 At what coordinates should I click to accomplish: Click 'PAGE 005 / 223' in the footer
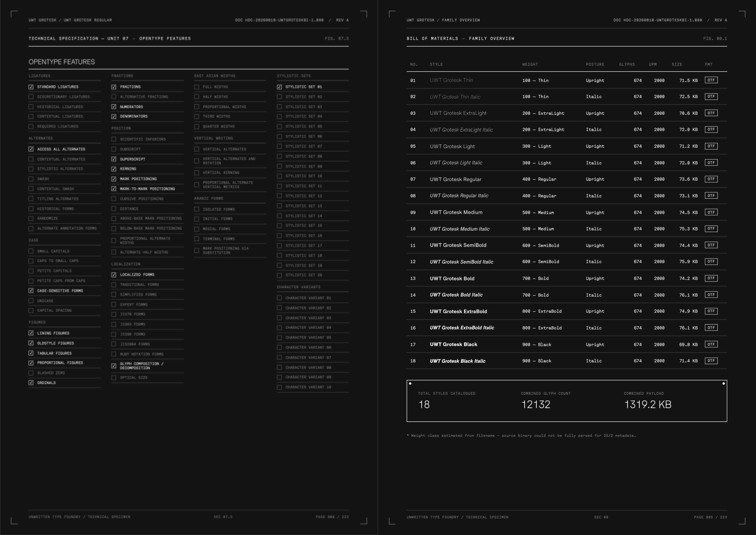710,517
